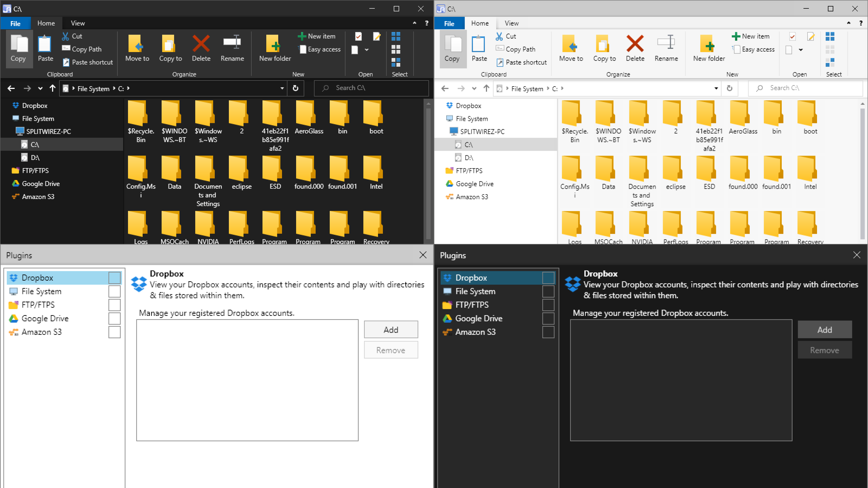868x488 pixels.
Task: Select the Cut scissors icon
Action: pos(65,36)
